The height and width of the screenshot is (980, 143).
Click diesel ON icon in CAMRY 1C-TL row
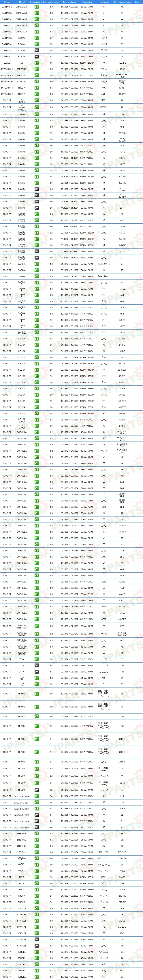click(x=37, y=189)
